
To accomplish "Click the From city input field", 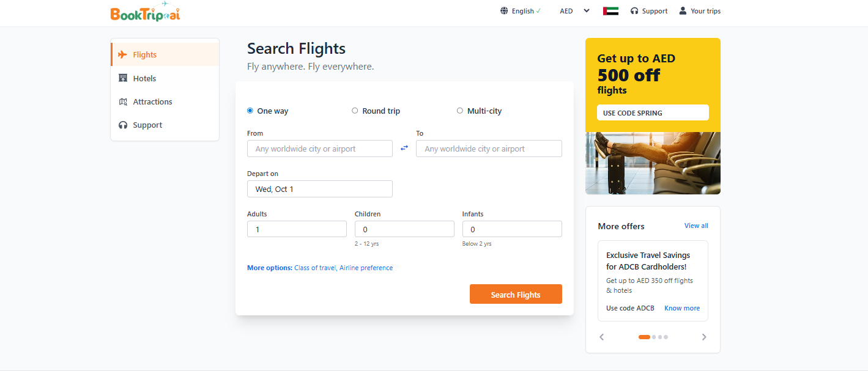I will pos(319,148).
